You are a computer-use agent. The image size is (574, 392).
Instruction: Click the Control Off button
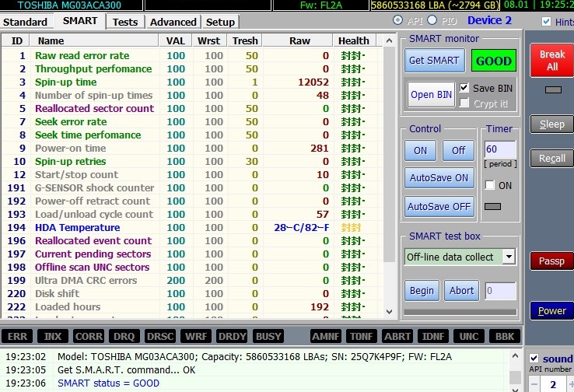pyautogui.click(x=458, y=150)
